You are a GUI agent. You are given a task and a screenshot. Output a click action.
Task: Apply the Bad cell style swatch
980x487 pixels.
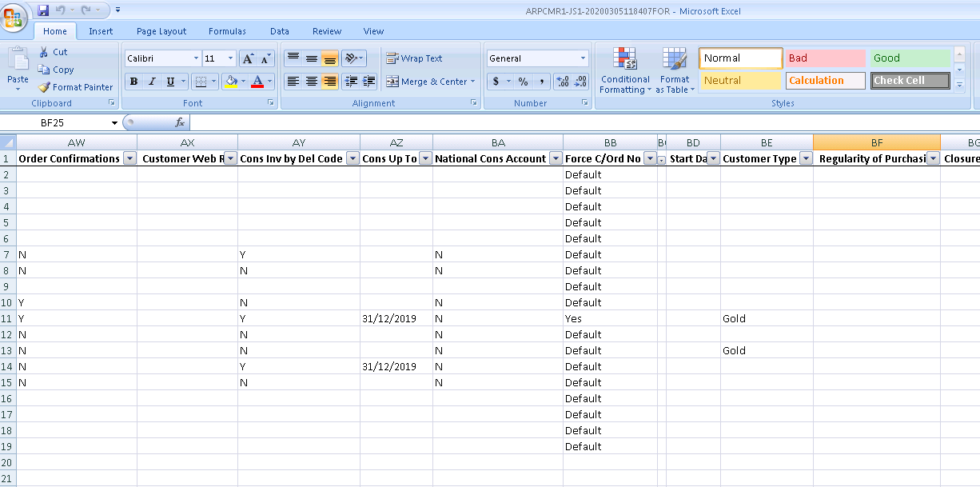pos(825,58)
